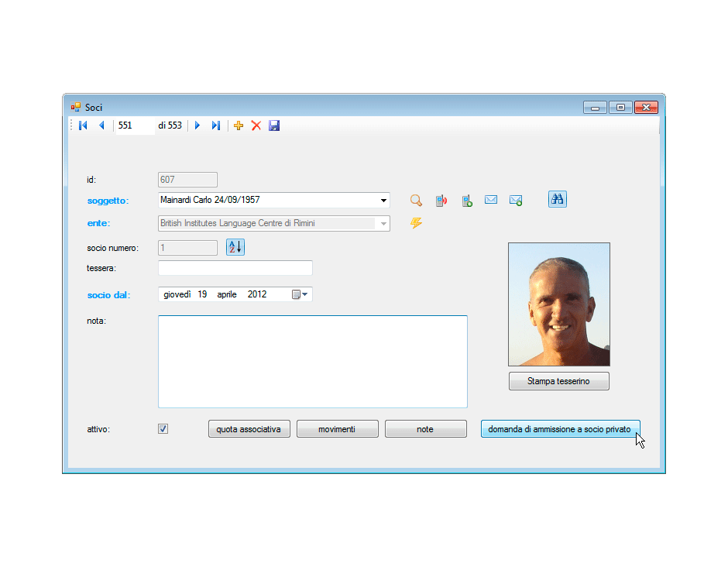This screenshot has height=567, width=728.
Task: Click the soggetto label
Action: (x=108, y=201)
